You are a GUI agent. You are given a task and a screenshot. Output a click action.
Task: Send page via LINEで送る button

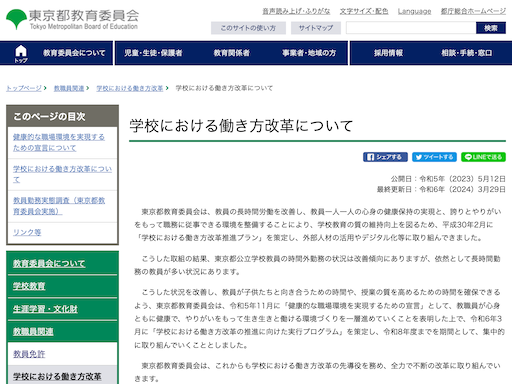(x=483, y=157)
